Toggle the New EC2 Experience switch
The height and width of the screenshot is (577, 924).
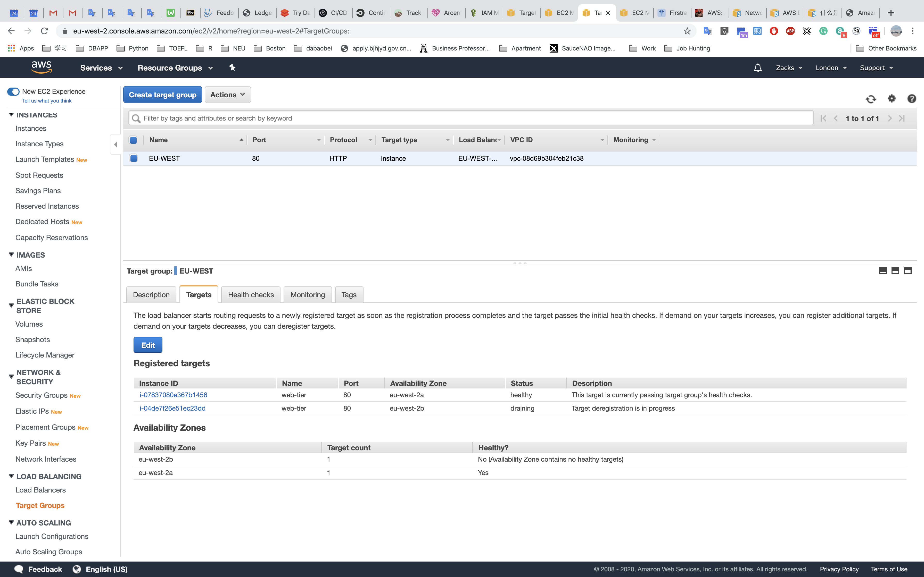(13, 92)
